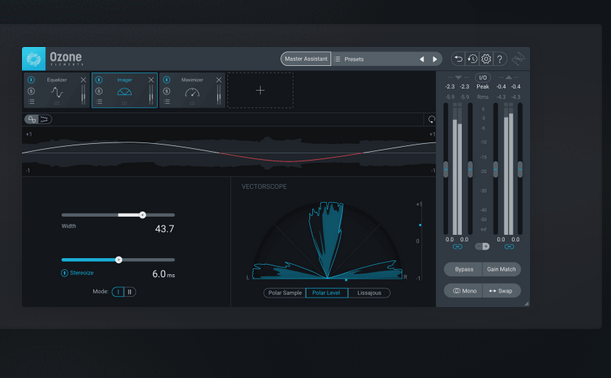Select Stereoize Mode II
This screenshot has height=378, width=611.
[130, 292]
